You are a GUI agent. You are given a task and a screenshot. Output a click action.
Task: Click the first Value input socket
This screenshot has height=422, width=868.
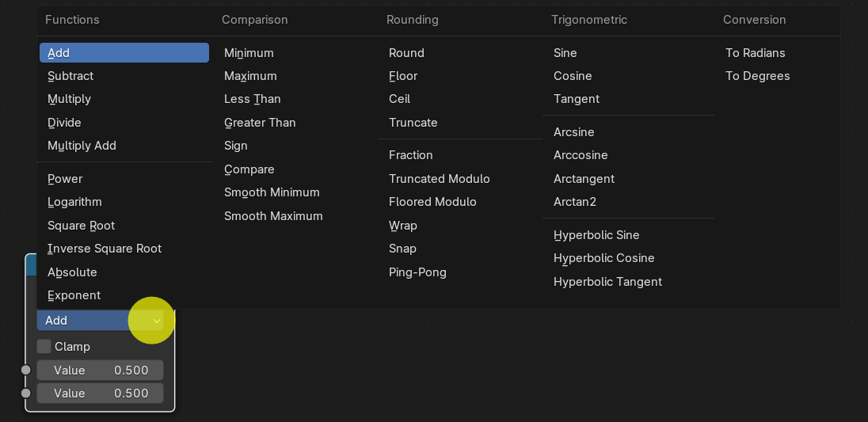(x=26, y=371)
